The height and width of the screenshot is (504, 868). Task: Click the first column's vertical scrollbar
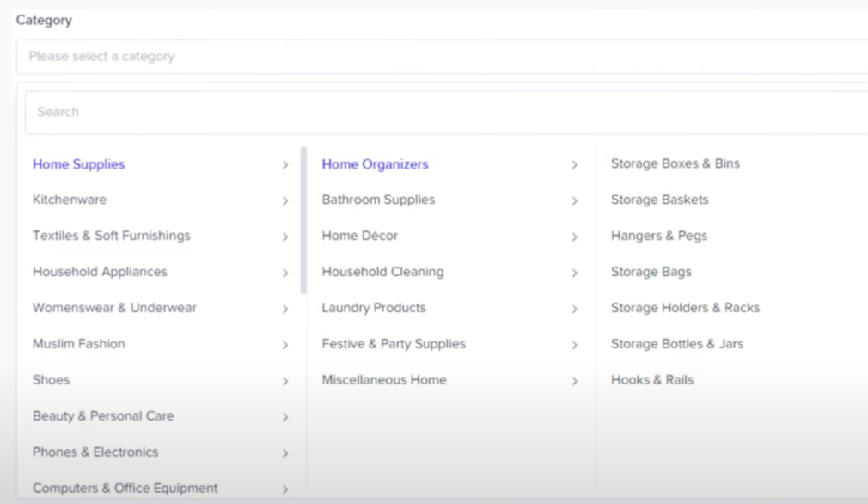coord(303,220)
